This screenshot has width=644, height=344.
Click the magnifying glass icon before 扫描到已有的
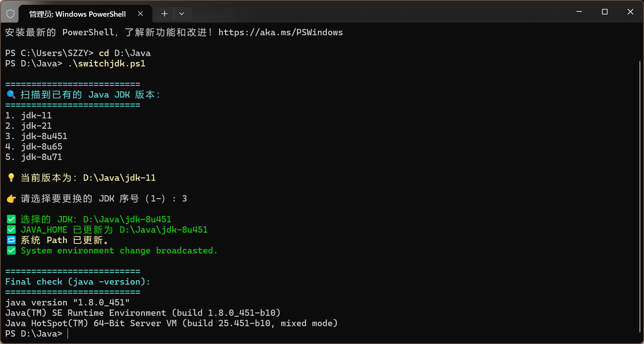pyautogui.click(x=11, y=95)
